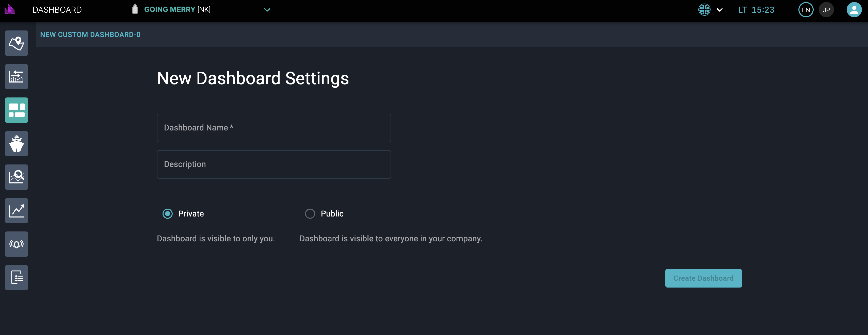Select the Private radio button
The image size is (868, 335).
coord(167,214)
